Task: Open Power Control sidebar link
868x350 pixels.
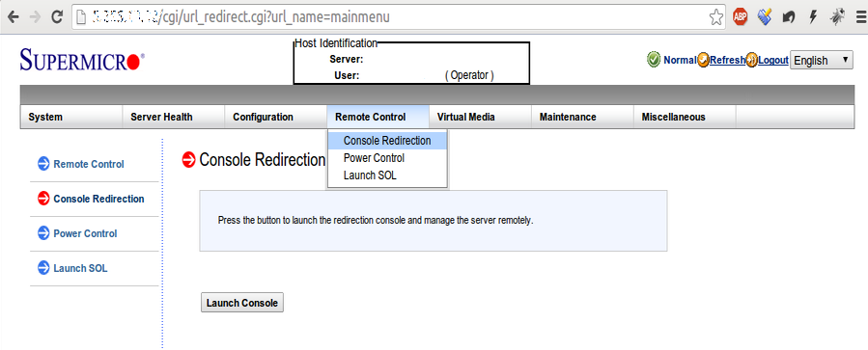Action: click(x=85, y=234)
